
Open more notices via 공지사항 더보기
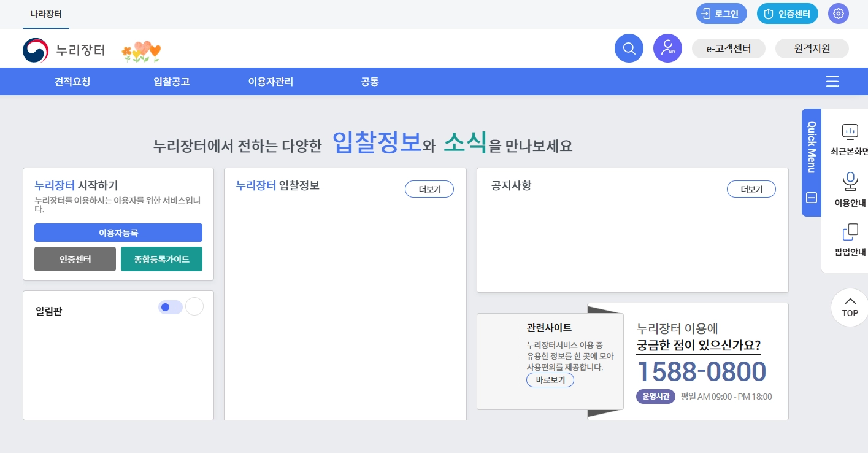click(751, 189)
